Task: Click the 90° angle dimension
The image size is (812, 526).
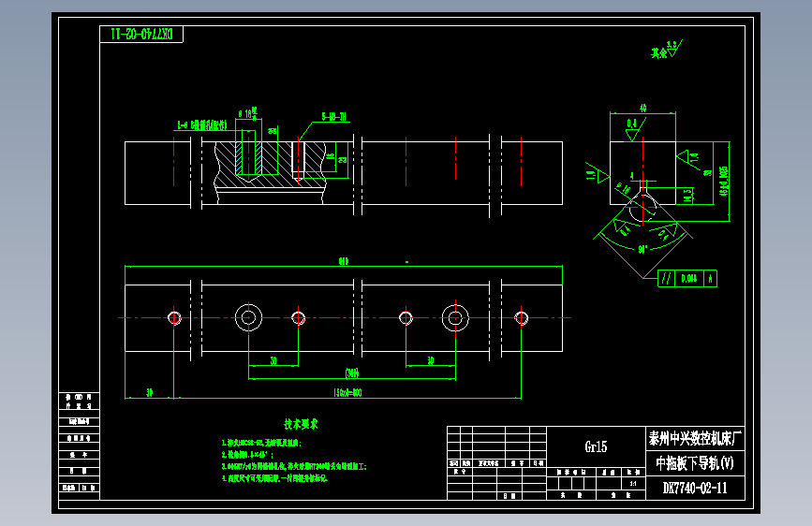Action: 642,250
